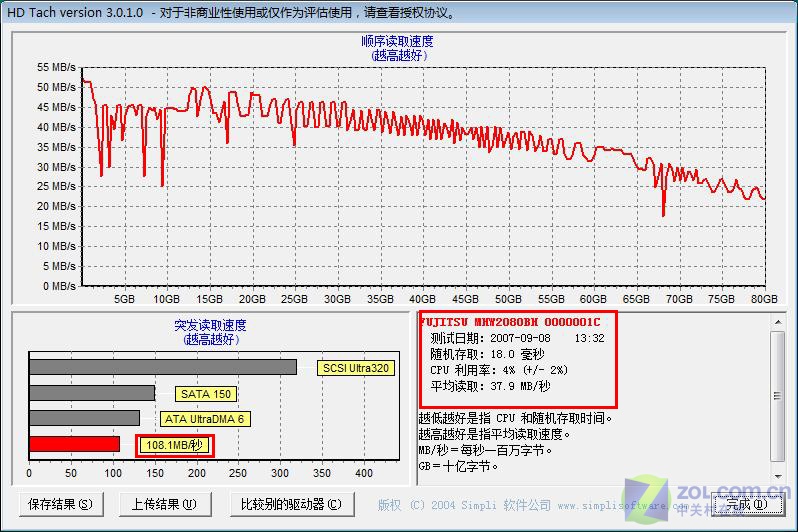
Task: Click the HD Tach version 3.0.1.0 title bar
Action: [x=399, y=12]
